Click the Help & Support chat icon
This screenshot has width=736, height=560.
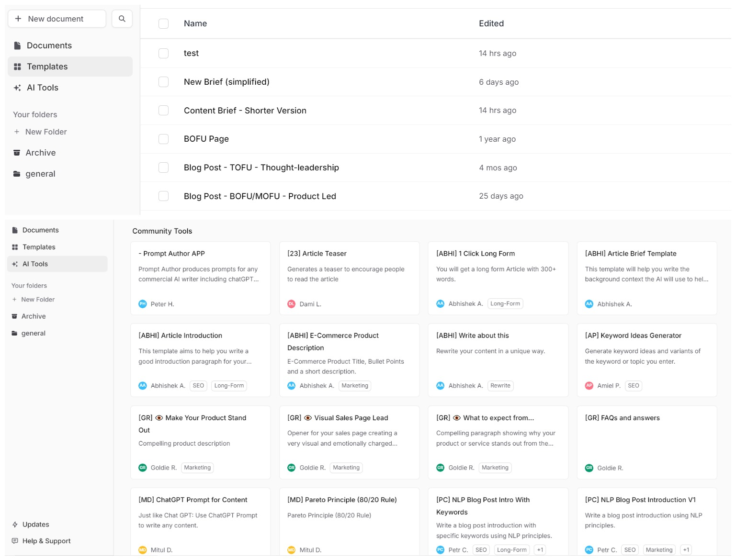[15, 541]
